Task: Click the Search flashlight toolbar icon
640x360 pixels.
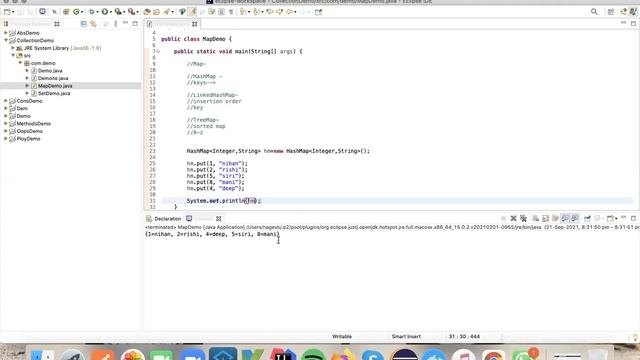Action: click(x=167, y=12)
